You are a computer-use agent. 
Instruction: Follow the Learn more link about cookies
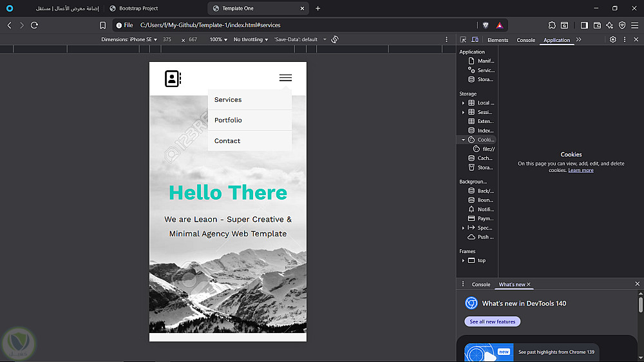point(581,170)
